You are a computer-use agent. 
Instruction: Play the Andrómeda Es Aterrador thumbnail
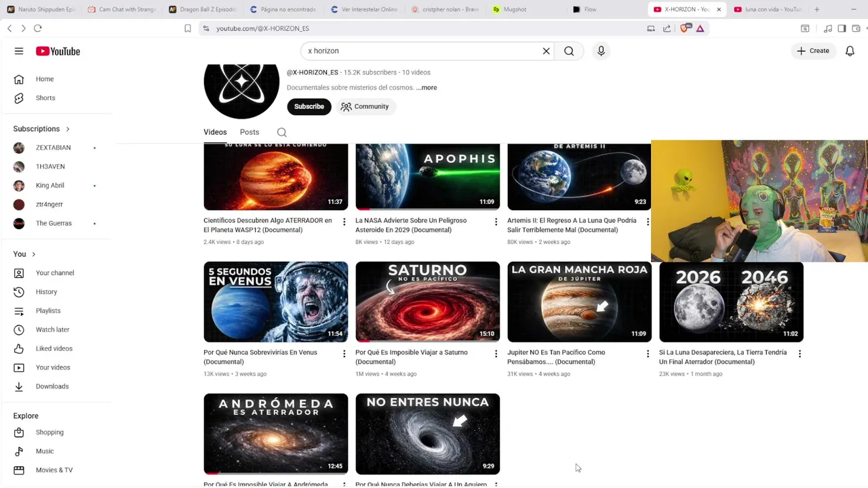pos(276,434)
